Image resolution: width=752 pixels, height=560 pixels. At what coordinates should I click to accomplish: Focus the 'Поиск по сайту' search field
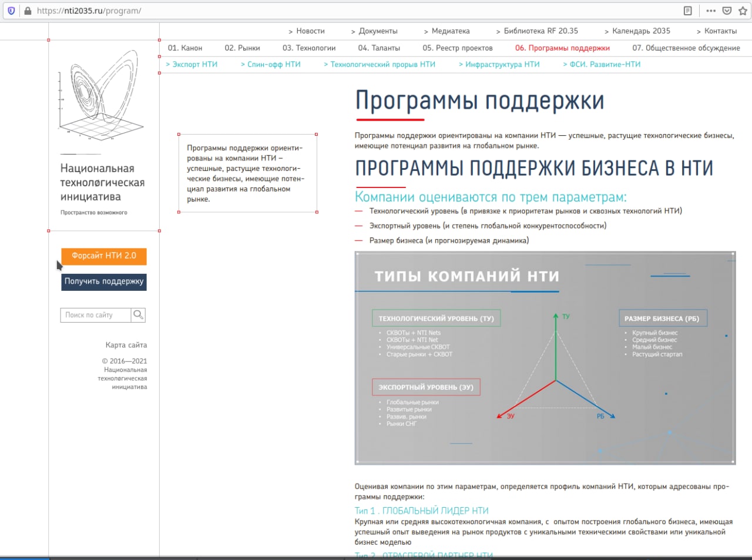(x=95, y=315)
